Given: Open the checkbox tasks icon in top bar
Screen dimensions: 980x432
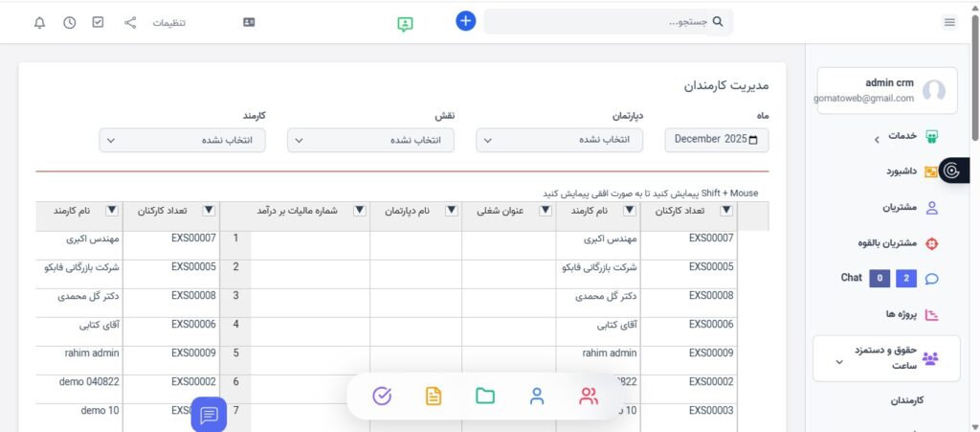Looking at the screenshot, I should [x=99, y=22].
